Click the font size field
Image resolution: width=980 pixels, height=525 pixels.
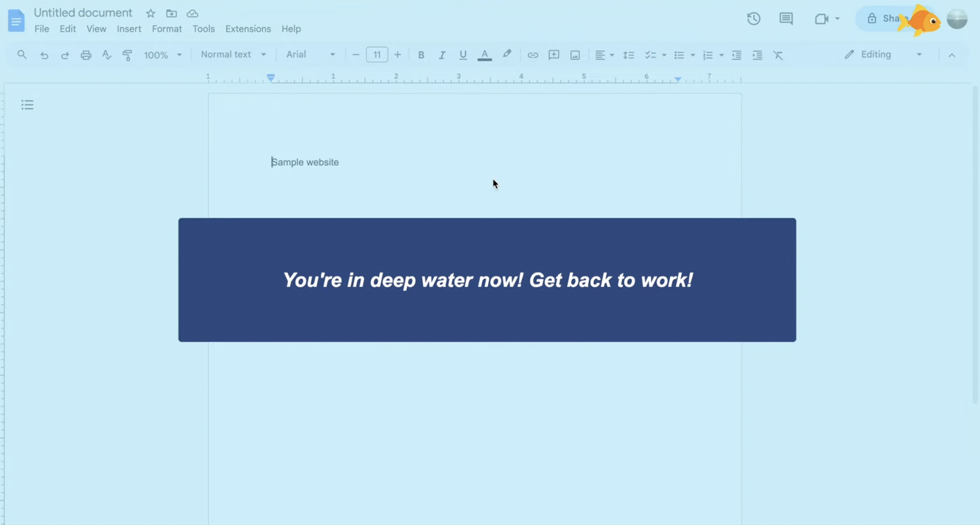(376, 55)
